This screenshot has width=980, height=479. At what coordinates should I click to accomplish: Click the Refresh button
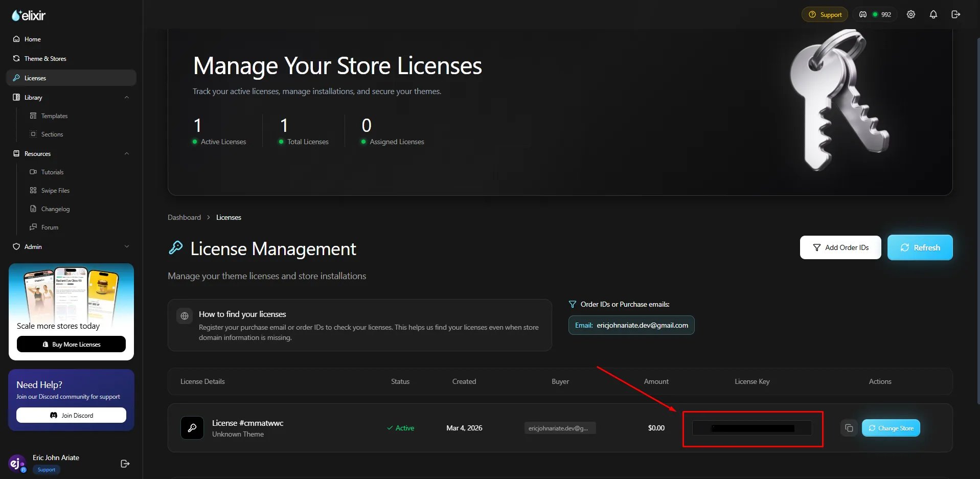point(920,247)
